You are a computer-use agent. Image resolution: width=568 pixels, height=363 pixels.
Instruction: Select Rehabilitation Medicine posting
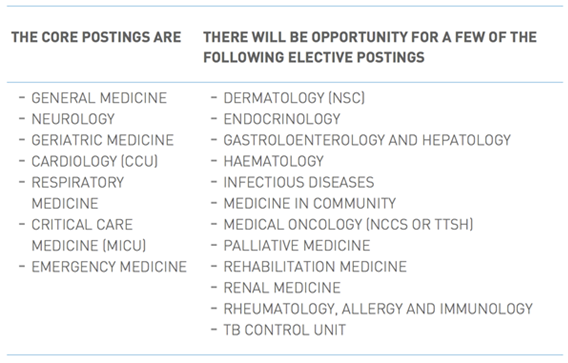coord(315,267)
